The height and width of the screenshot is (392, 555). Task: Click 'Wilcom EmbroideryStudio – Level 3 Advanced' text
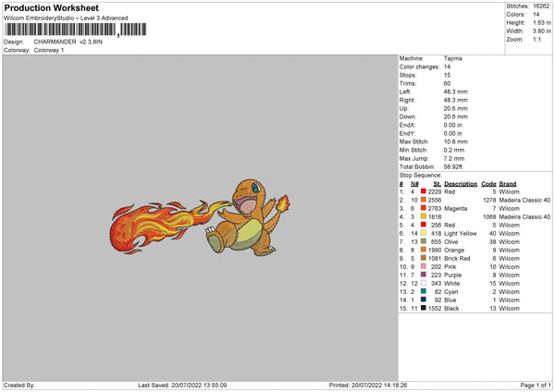pos(66,18)
